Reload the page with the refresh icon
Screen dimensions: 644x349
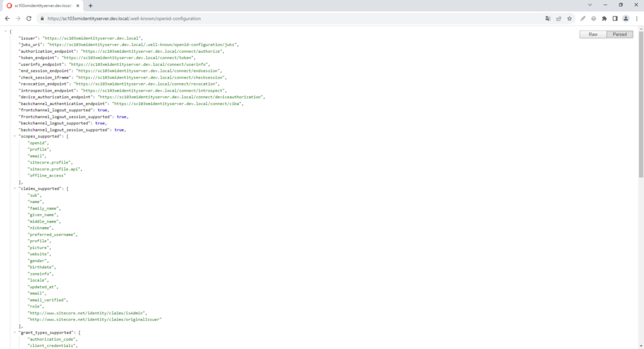(28, 18)
